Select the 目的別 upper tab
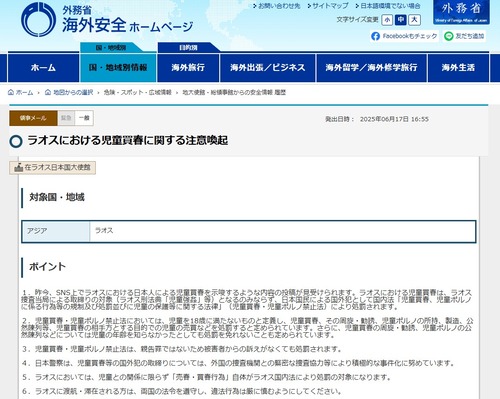This screenshot has width=500, height=399. pyautogui.click(x=188, y=48)
